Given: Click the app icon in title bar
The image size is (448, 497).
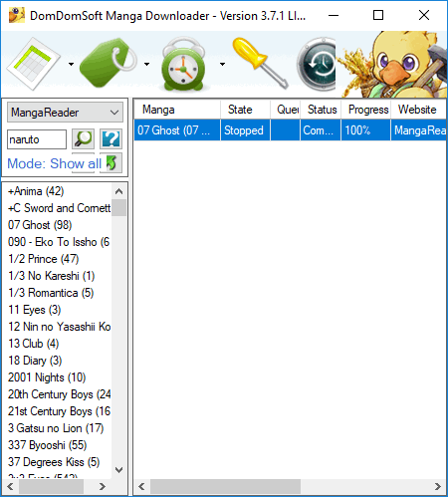Looking at the screenshot, I should 17,15.
